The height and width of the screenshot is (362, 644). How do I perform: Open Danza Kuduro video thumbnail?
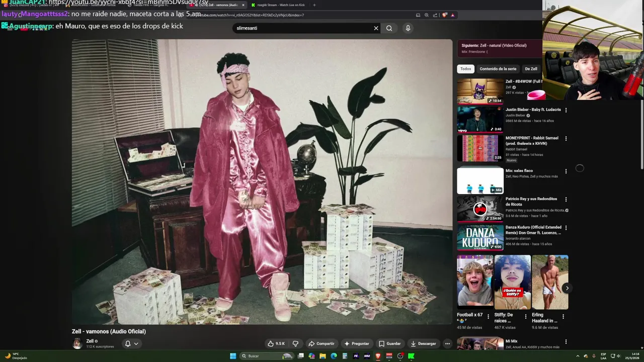coord(480,237)
